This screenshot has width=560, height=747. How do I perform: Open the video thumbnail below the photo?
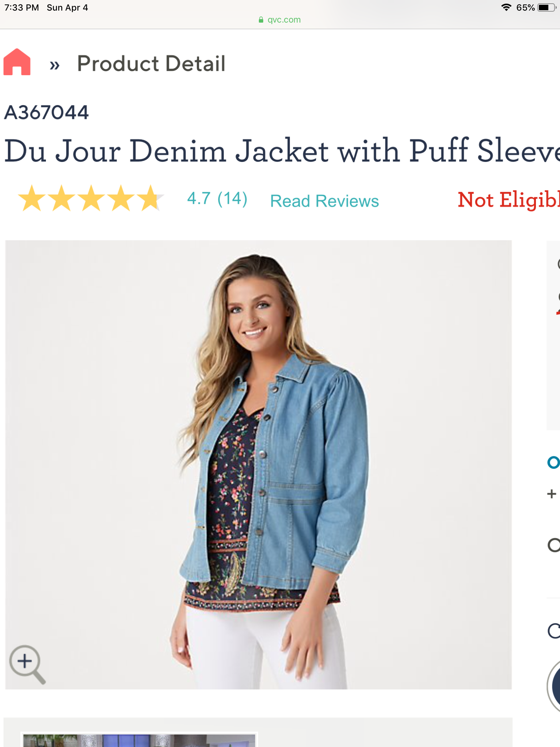click(139, 740)
